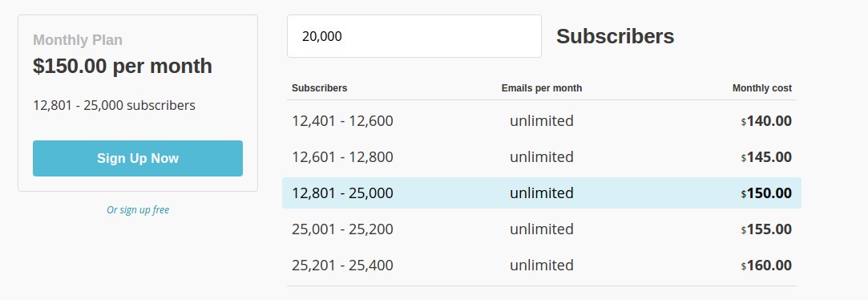Open the 'Or sign up free' link
This screenshot has height=300, width=868.
138,209
